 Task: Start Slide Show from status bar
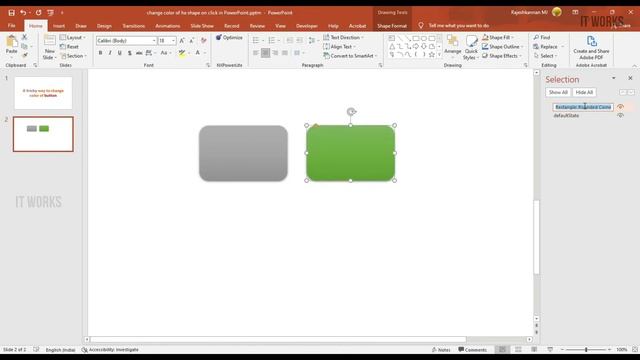pos(550,349)
